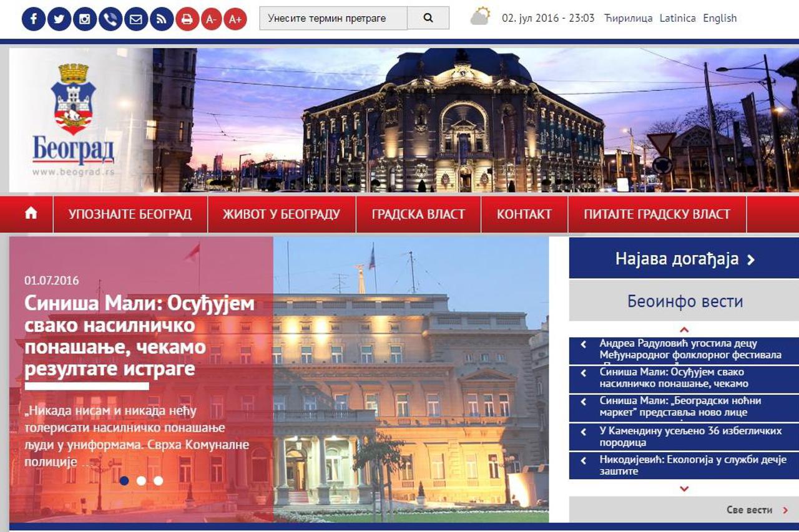Go to home via house icon

coord(31,214)
